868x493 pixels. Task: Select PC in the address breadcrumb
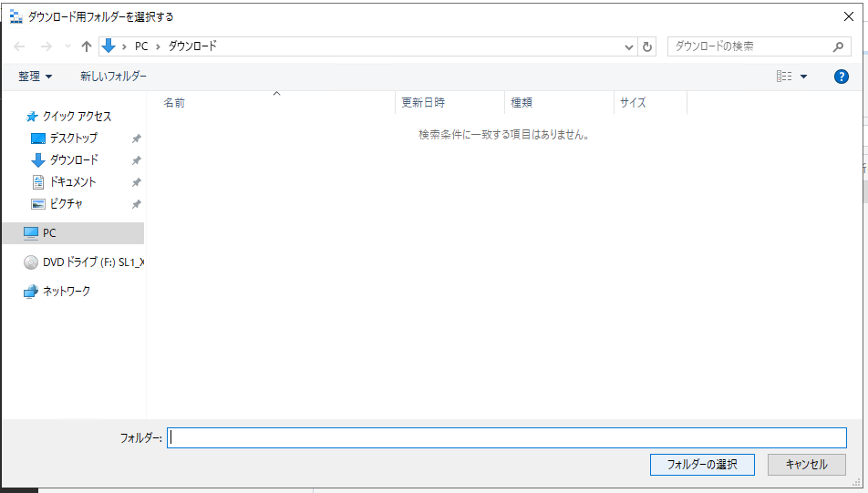point(141,46)
